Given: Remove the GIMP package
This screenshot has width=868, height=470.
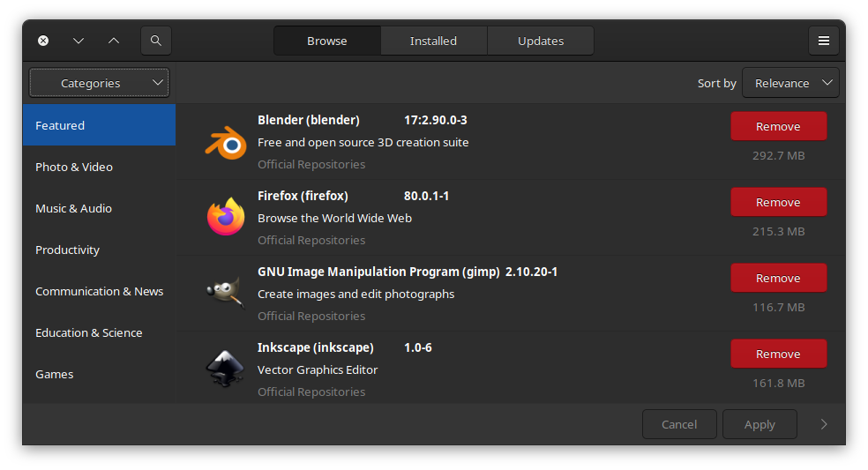Looking at the screenshot, I should click(x=778, y=278).
